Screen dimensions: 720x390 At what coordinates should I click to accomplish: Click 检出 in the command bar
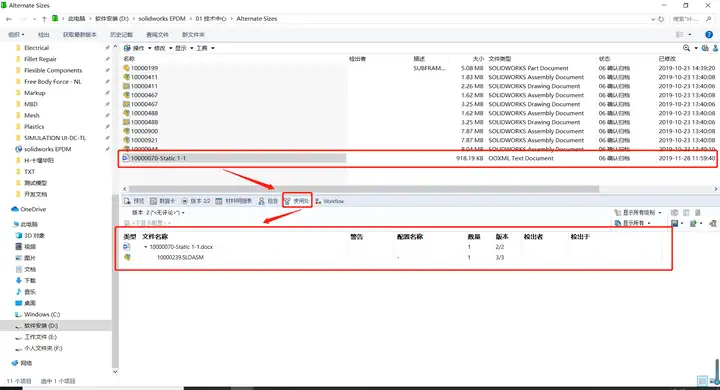(x=44, y=34)
